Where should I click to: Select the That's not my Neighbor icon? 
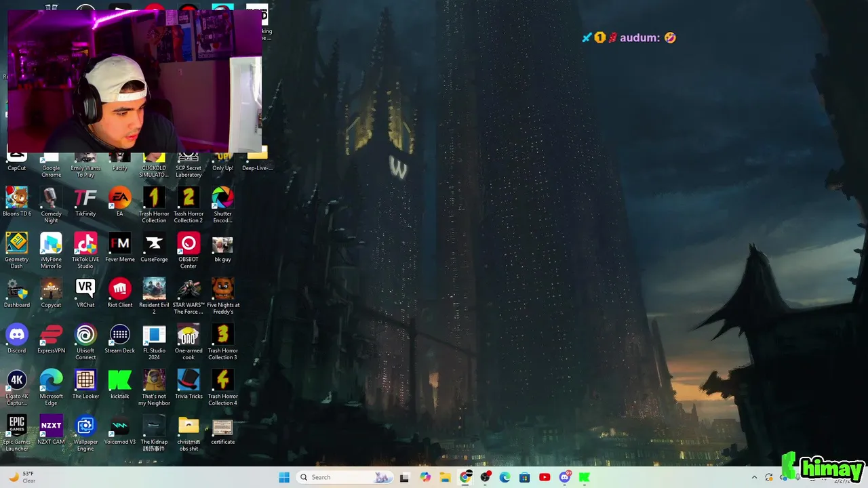pos(154,380)
